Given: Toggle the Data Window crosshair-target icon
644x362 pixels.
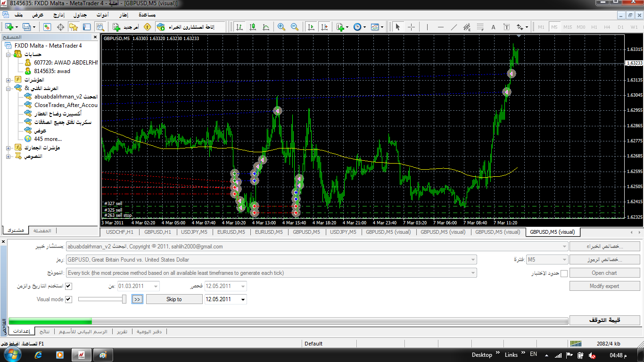Looking at the screenshot, I should [x=60, y=27].
